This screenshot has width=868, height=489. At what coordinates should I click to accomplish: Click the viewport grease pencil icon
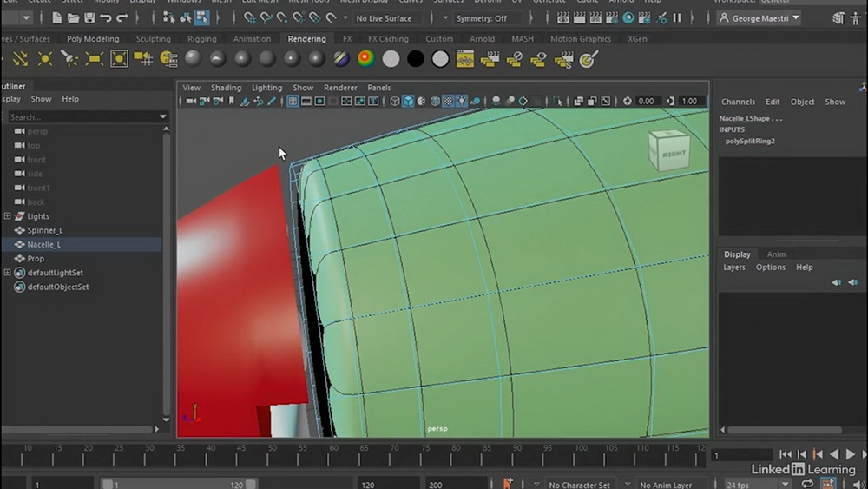pos(271,101)
